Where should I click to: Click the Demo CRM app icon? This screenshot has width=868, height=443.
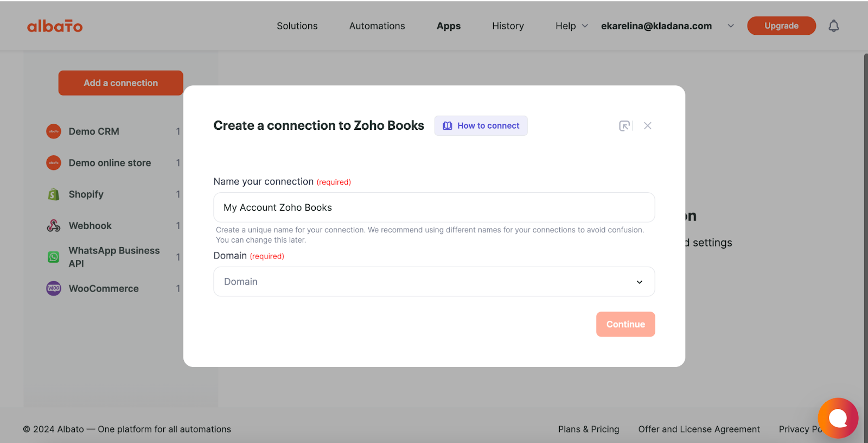(54, 131)
